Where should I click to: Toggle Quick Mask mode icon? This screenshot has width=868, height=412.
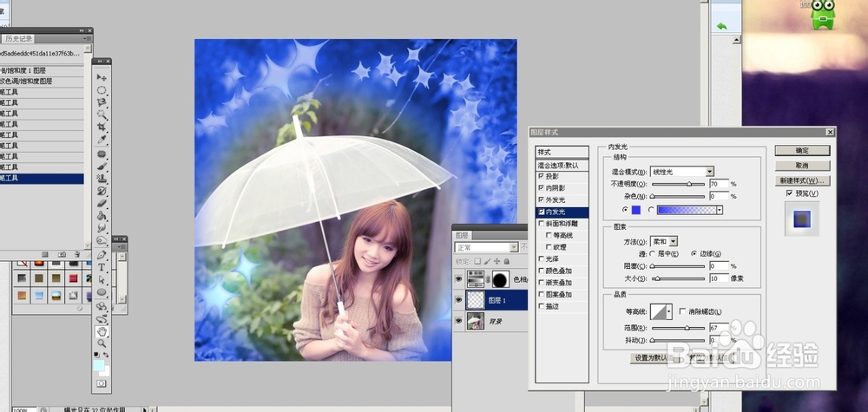click(x=102, y=383)
